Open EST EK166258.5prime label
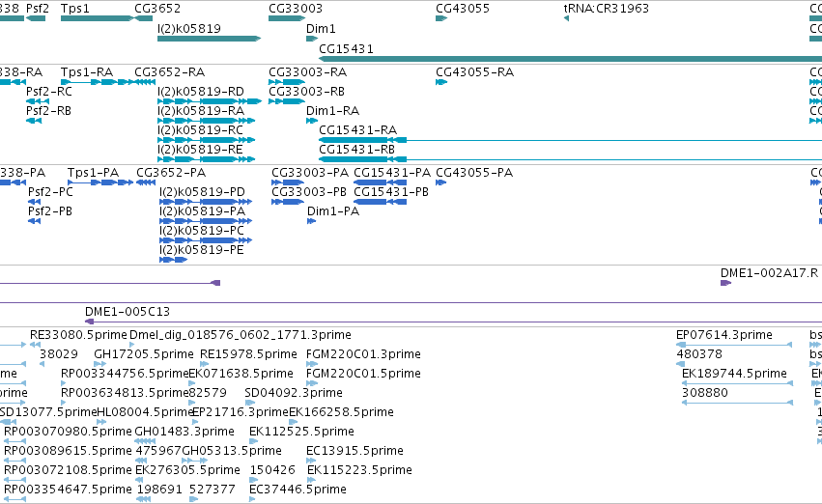Image resolution: width=822 pixels, height=504 pixels. (341, 412)
